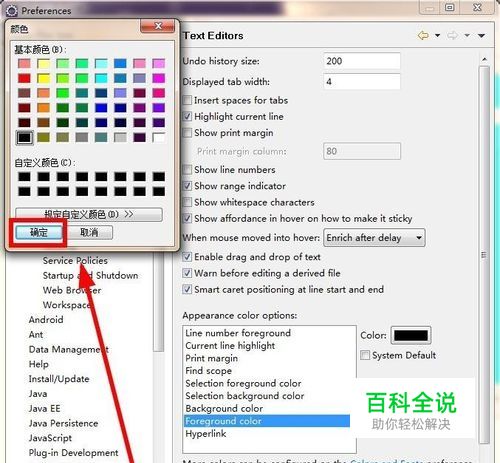Select JavaScript in preferences tree
This screenshot has width=500, height=463.
pos(50,438)
